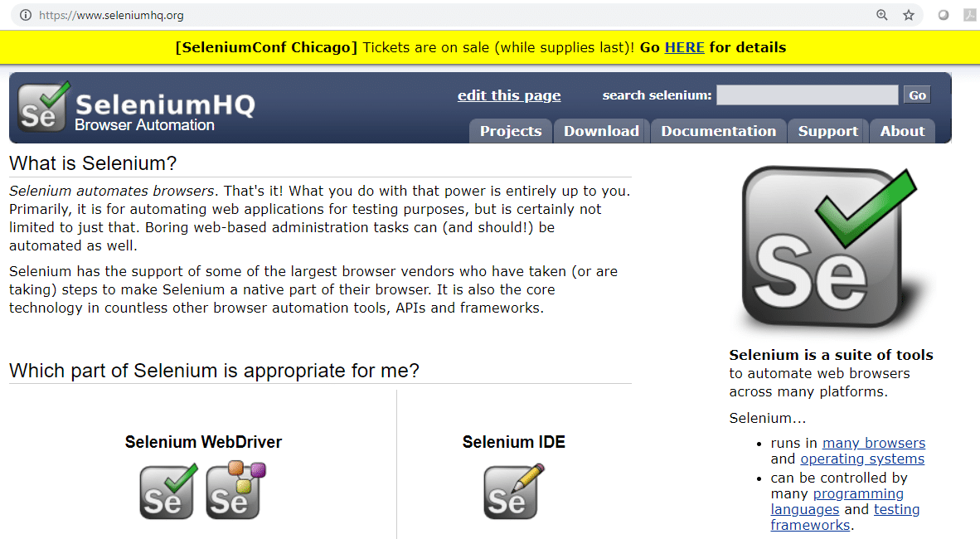Click the address bar URL seleniumhq.org
This screenshot has height=539, width=980.
click(111, 15)
